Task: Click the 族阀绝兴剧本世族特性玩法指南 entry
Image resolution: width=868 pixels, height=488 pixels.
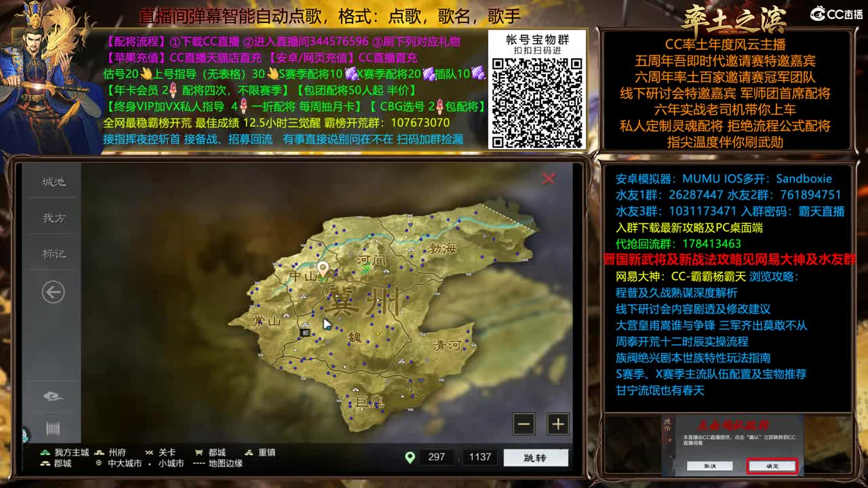Action: pos(693,358)
